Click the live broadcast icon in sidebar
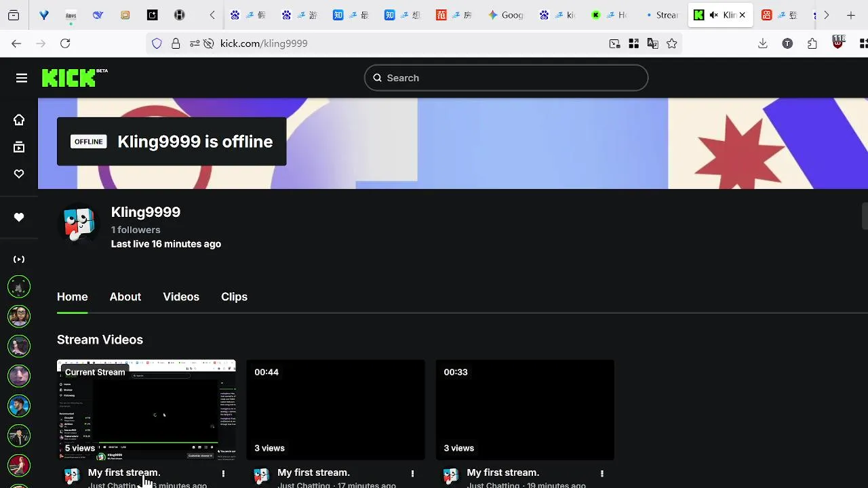Image resolution: width=868 pixels, height=488 pixels. (19, 259)
